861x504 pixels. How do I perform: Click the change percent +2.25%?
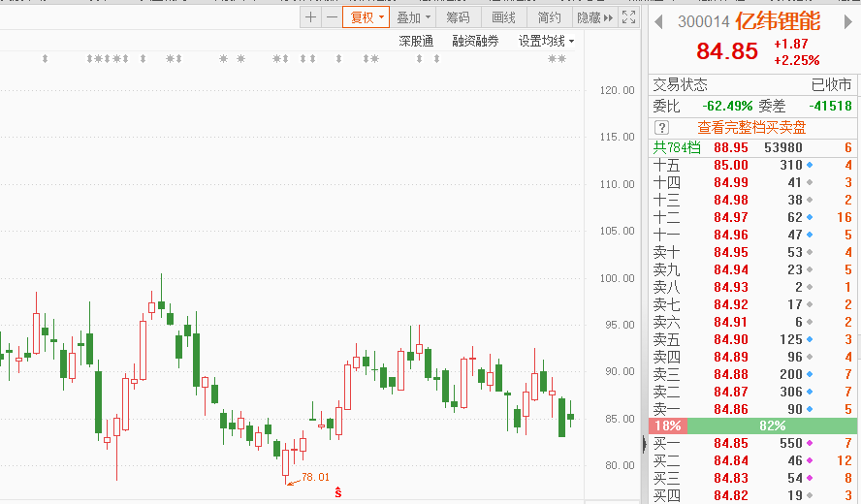point(796,60)
